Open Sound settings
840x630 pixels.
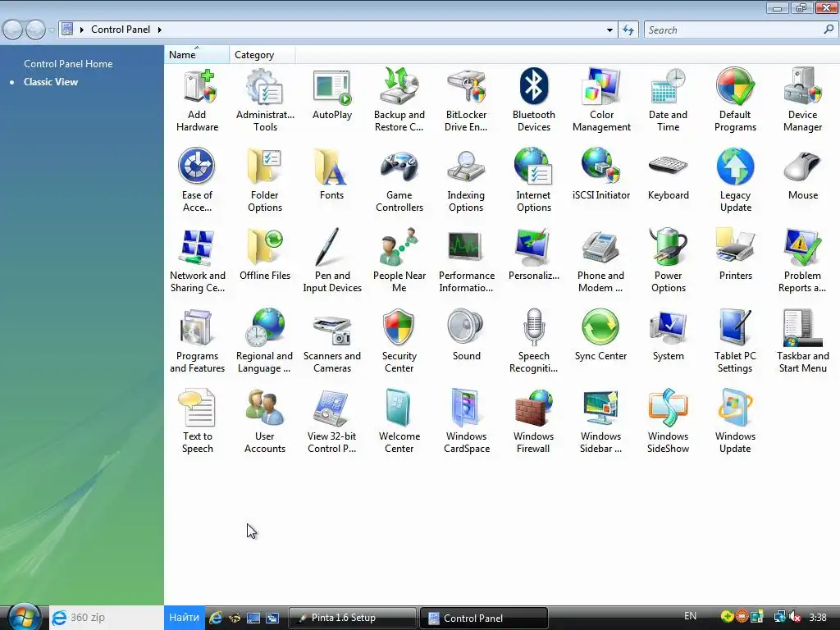click(466, 336)
